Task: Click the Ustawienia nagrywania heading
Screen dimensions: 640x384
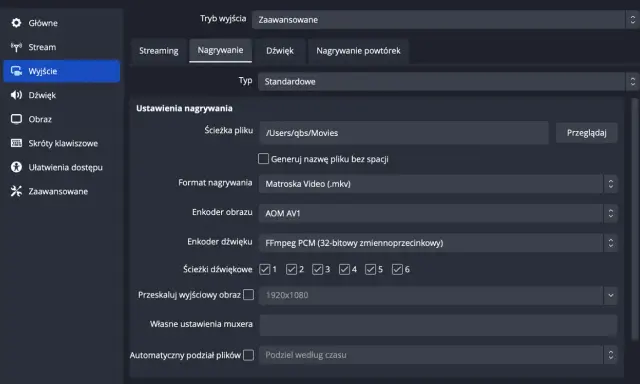Action: (184, 108)
